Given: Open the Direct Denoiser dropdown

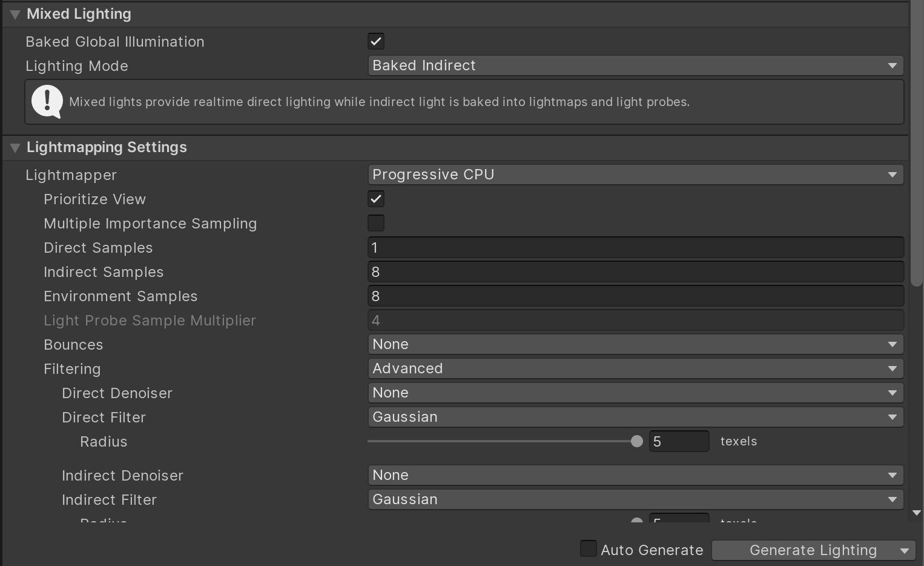Looking at the screenshot, I should tap(635, 393).
